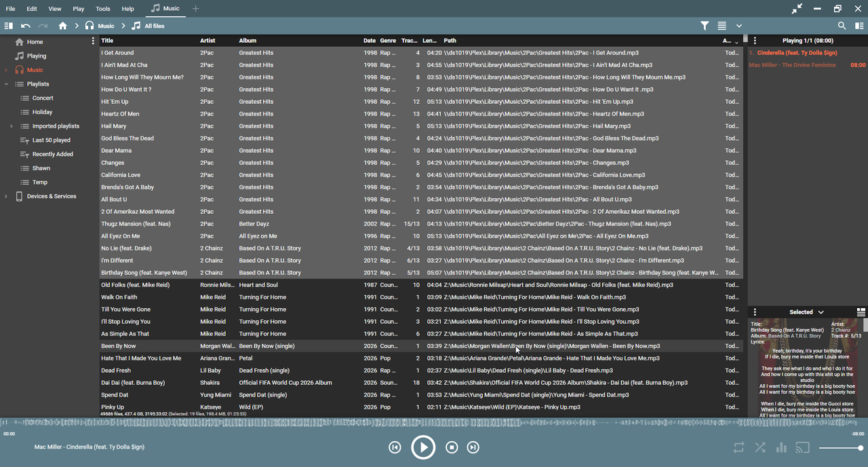Click the 2 Chainz artist link
The height and width of the screenshot is (467, 868).
[841, 331]
